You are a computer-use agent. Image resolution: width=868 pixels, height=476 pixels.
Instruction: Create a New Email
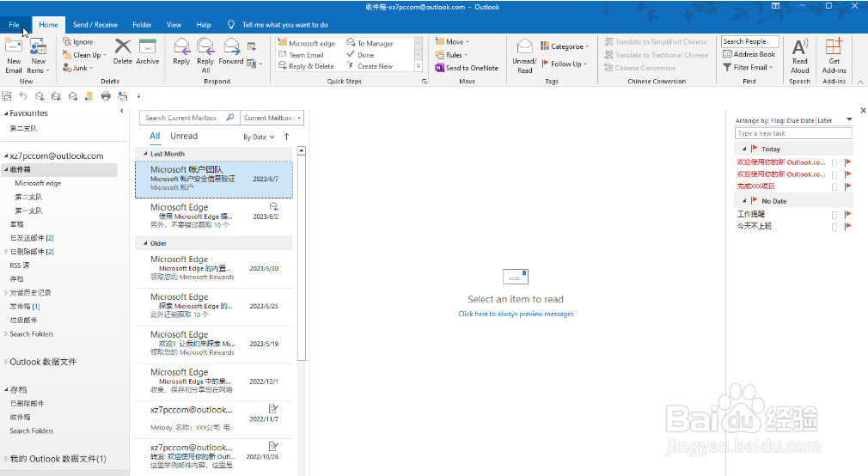pos(13,55)
